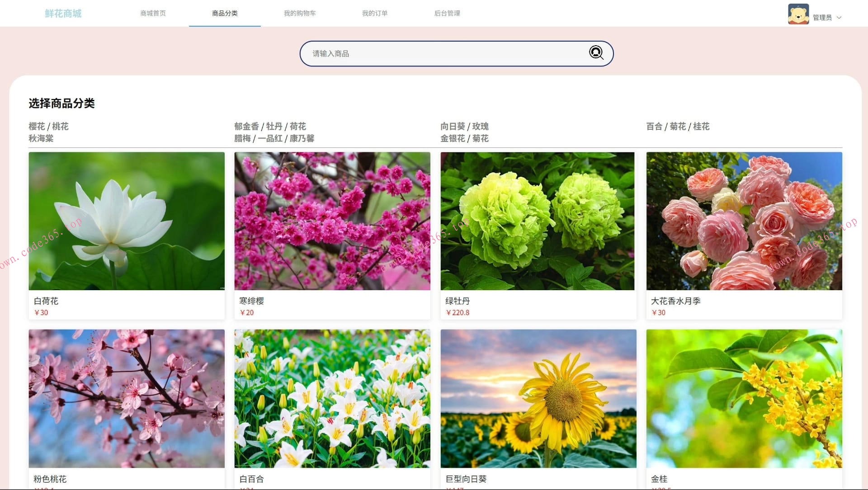Pick the 康乃馨 category link
This screenshot has height=490, width=868.
click(302, 138)
